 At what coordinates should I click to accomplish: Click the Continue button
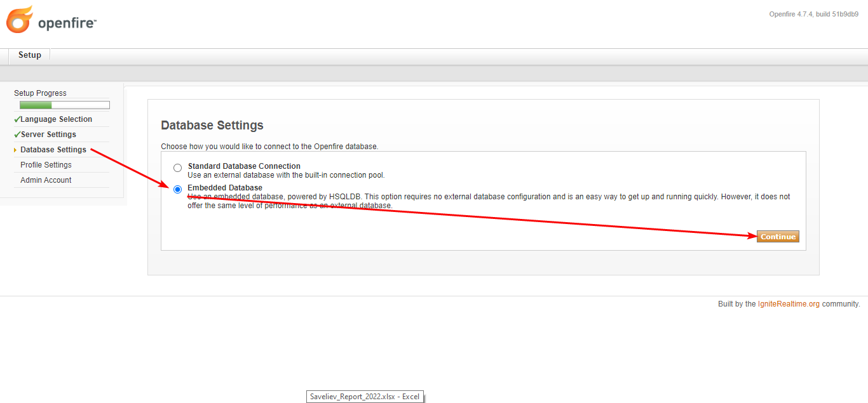tap(778, 237)
